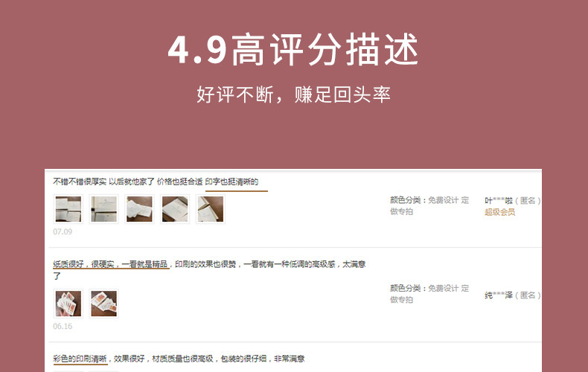Click reviewer name 叶***啦
This screenshot has width=588, height=372.
coord(499,201)
